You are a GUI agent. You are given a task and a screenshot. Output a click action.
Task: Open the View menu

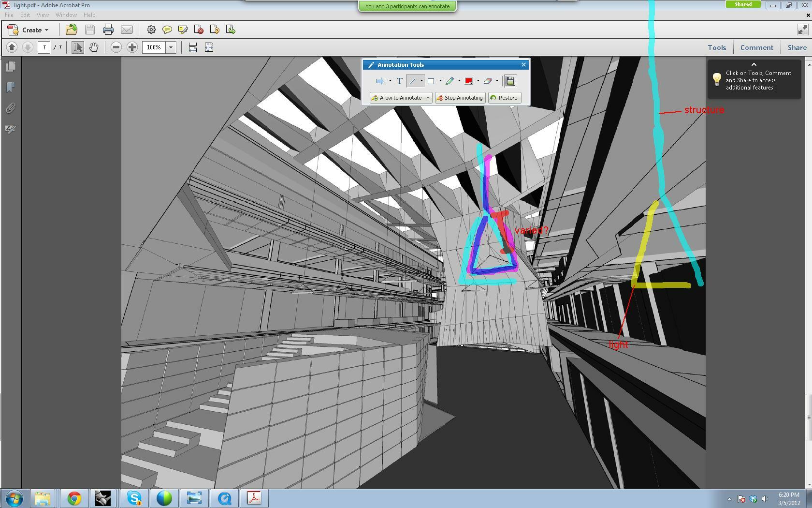click(x=43, y=15)
